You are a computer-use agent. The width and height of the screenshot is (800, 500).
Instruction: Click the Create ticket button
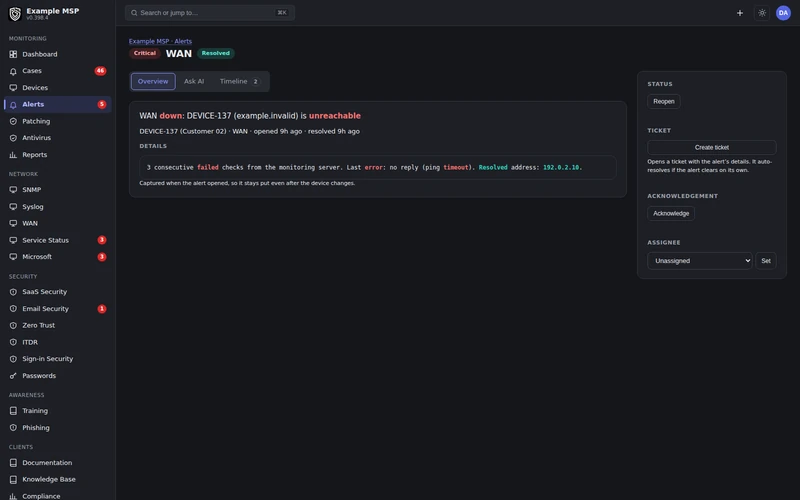coord(712,147)
